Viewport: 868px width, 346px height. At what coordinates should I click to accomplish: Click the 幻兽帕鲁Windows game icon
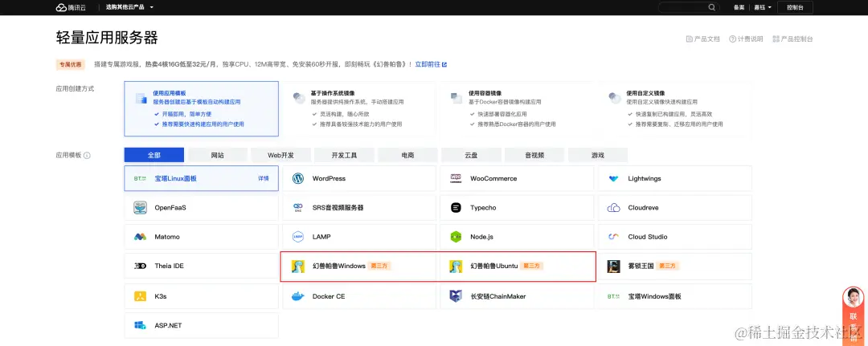(x=298, y=267)
